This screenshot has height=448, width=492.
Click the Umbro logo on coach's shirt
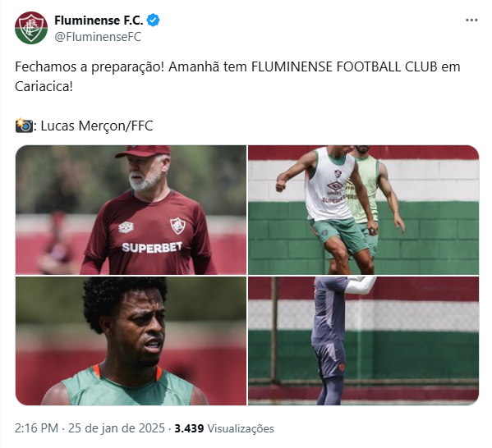point(126,227)
